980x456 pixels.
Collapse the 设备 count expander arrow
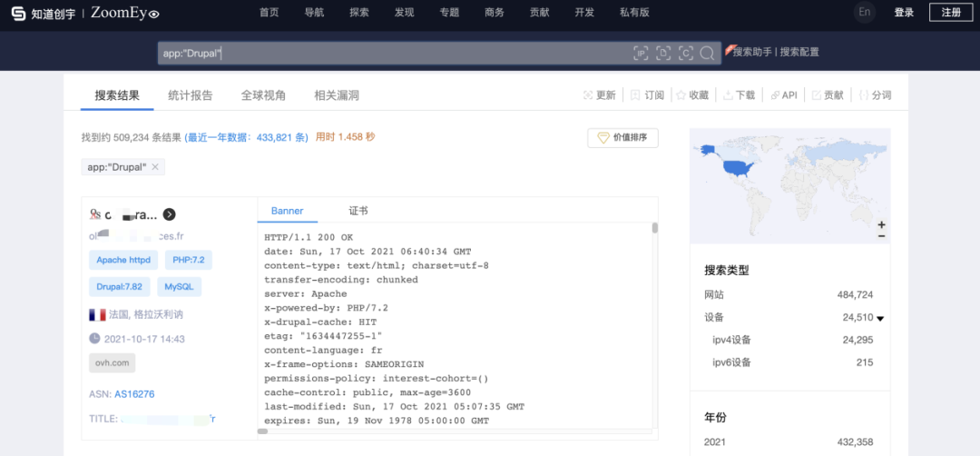point(880,319)
